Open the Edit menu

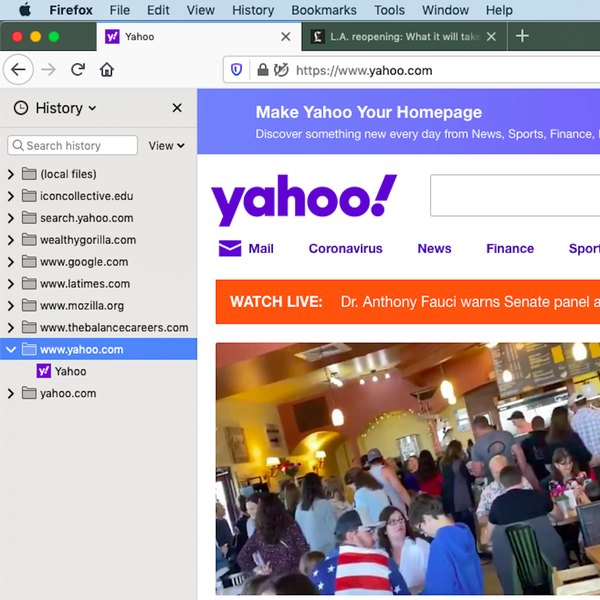click(158, 10)
